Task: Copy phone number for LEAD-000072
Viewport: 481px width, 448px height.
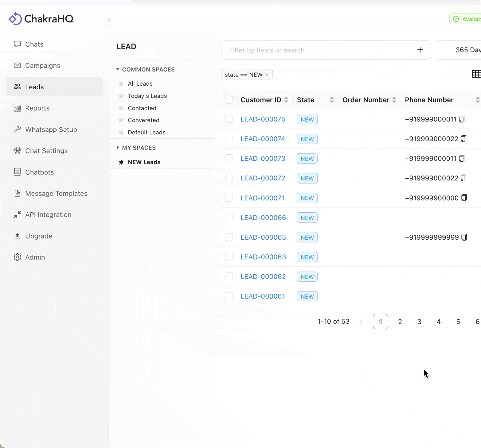Action: (463, 178)
